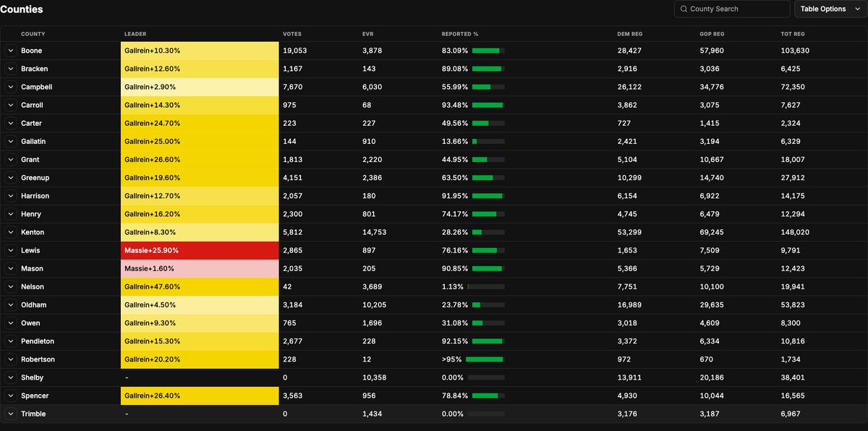The image size is (868, 431).
Task: Click Campbell's Dem registration 26,122
Action: [629, 87]
